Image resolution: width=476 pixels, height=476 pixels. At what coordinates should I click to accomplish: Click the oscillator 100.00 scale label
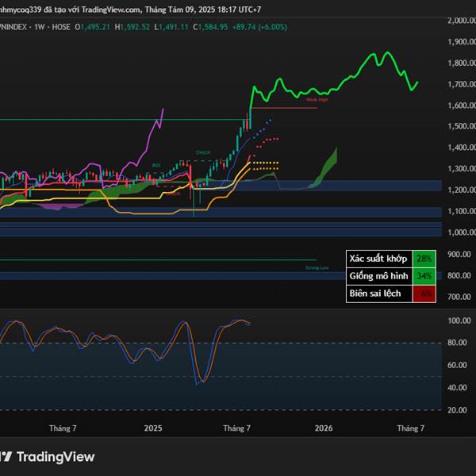click(x=459, y=321)
